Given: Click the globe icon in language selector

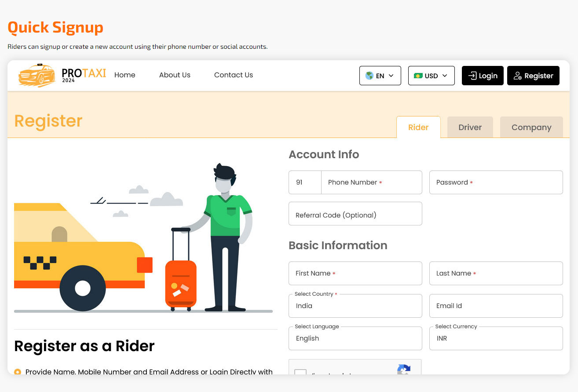Looking at the screenshot, I should click(369, 76).
